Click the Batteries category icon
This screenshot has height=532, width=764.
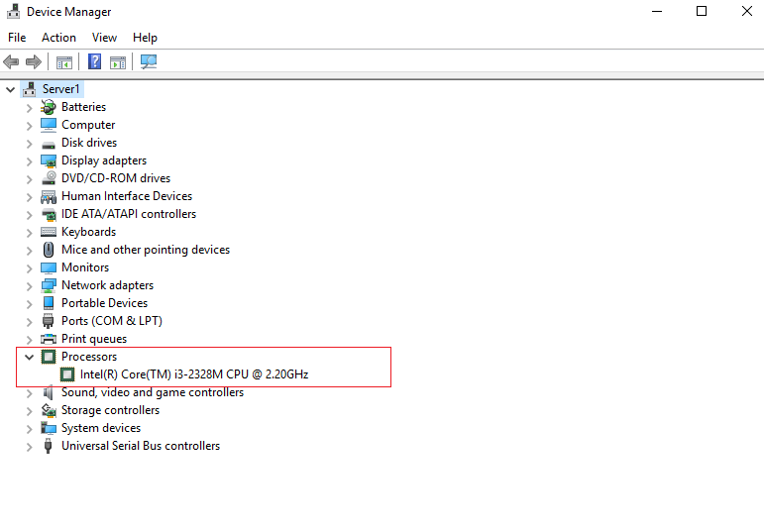49,107
